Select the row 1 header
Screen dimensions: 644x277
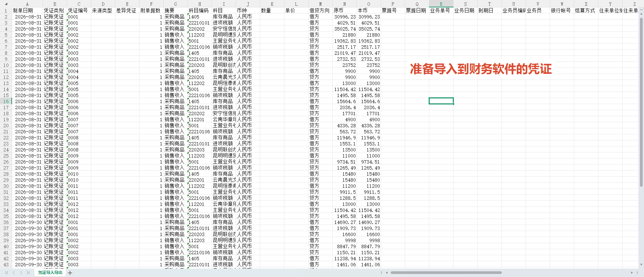pos(6,11)
